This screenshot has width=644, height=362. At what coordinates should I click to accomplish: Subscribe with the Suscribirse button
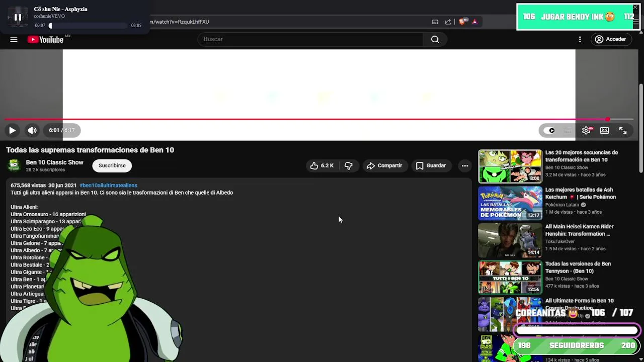[x=112, y=165]
